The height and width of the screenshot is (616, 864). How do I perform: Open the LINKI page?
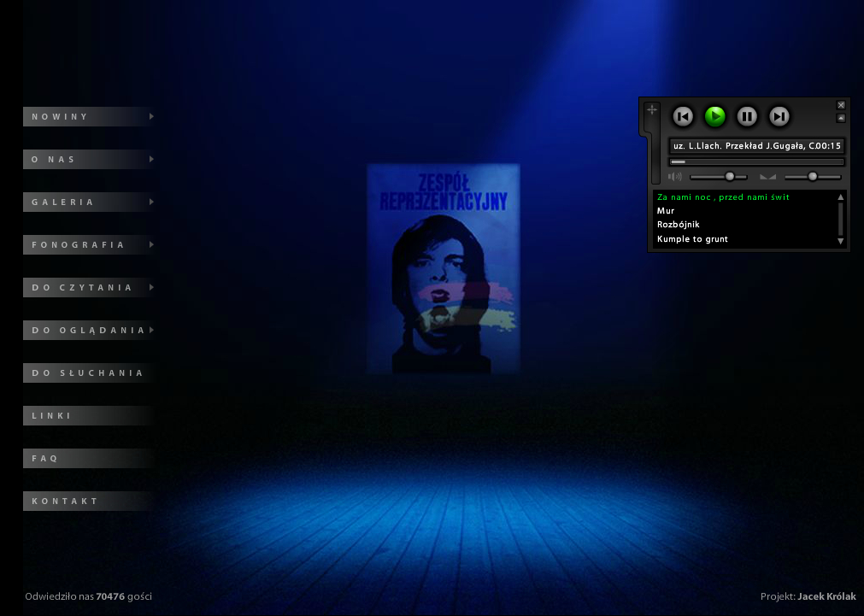click(x=88, y=415)
